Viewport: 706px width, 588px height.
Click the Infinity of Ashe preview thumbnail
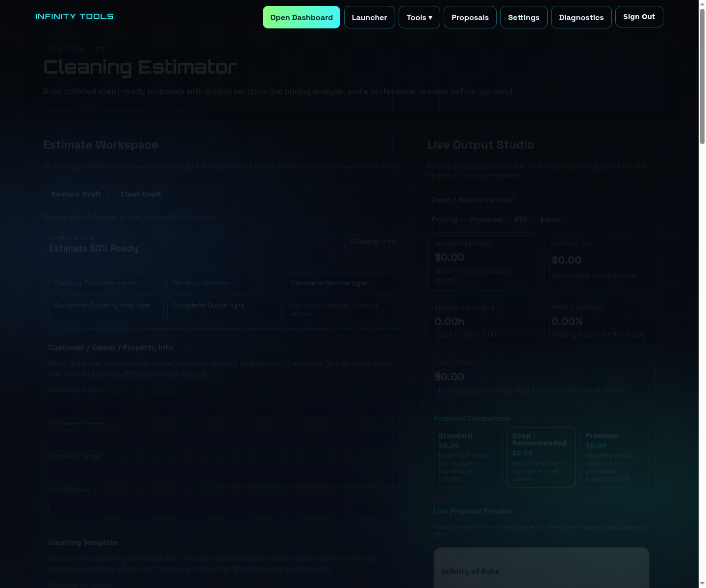(x=541, y=567)
